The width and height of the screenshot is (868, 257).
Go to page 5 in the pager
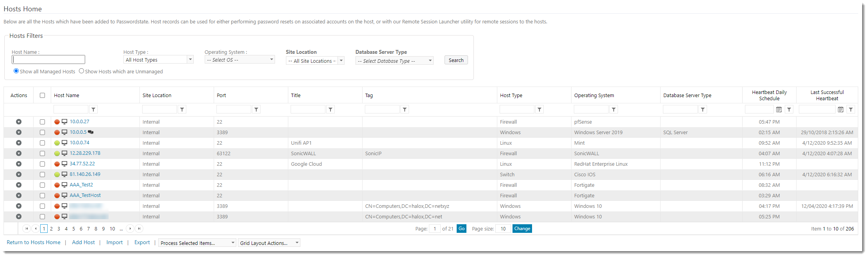73,229
